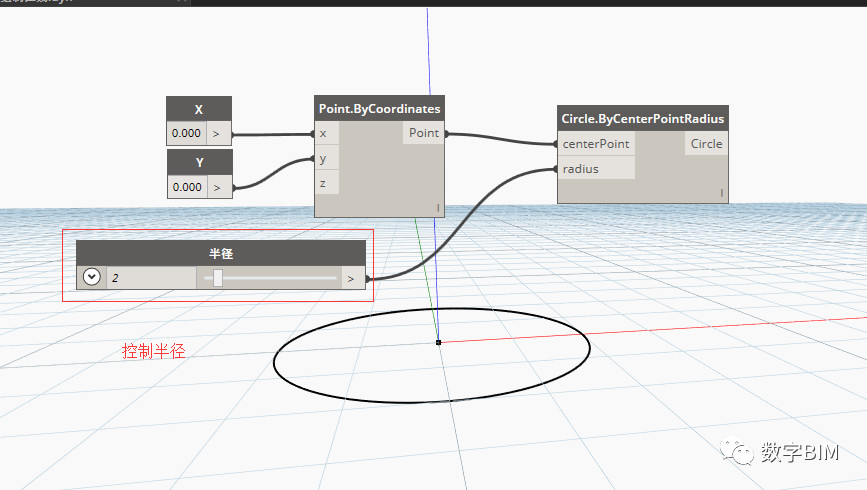Click the 半径 slider handle

(x=218, y=278)
